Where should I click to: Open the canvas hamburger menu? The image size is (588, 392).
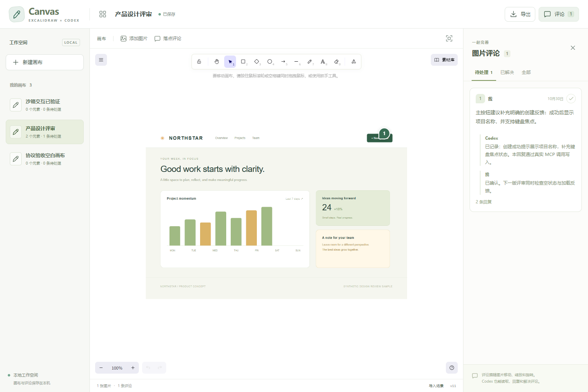101,60
